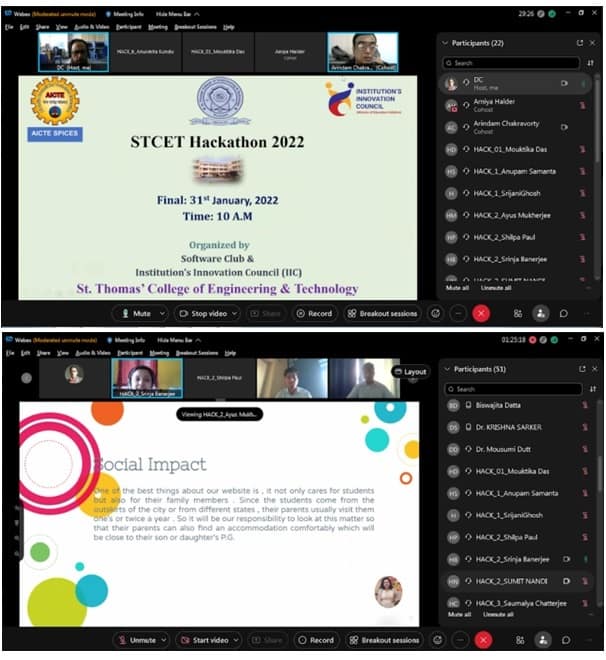The height and width of the screenshot is (660, 606).
Task: Click the Participants (51) panel scrollbar
Action: (x=600, y=474)
